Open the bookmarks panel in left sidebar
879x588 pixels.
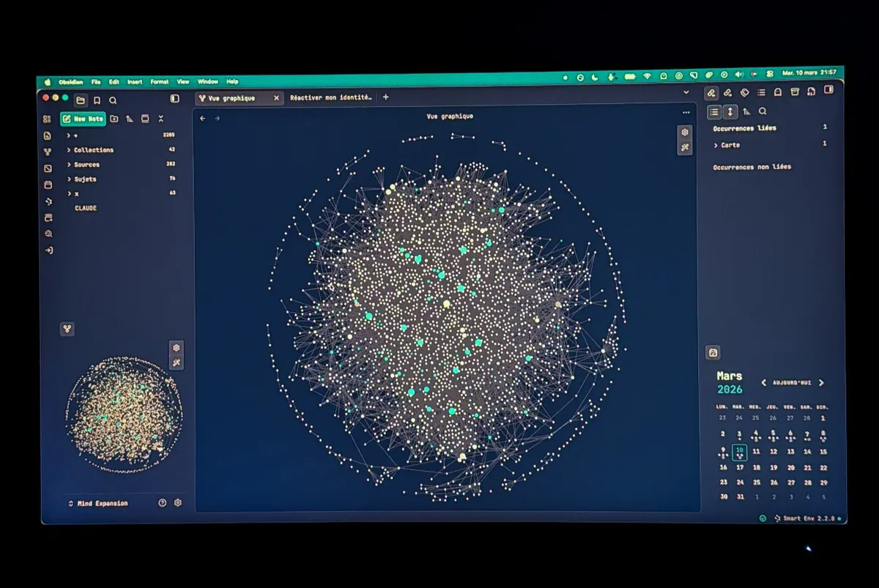pyautogui.click(x=97, y=100)
